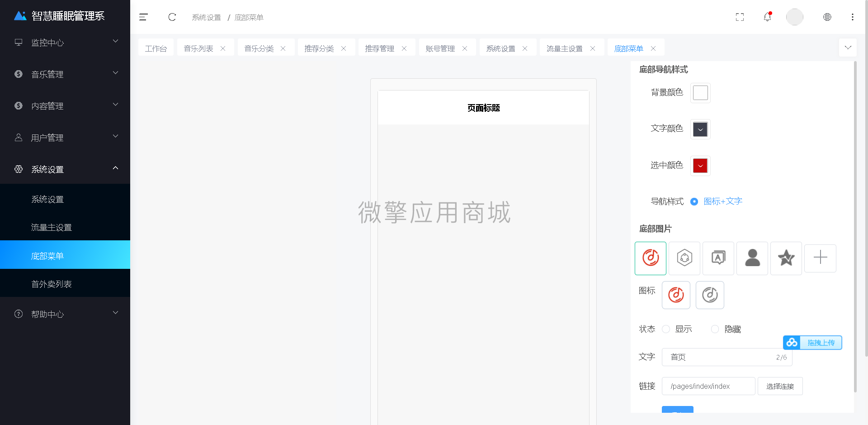
Task: Close the 推荐分类 tab
Action: point(344,48)
